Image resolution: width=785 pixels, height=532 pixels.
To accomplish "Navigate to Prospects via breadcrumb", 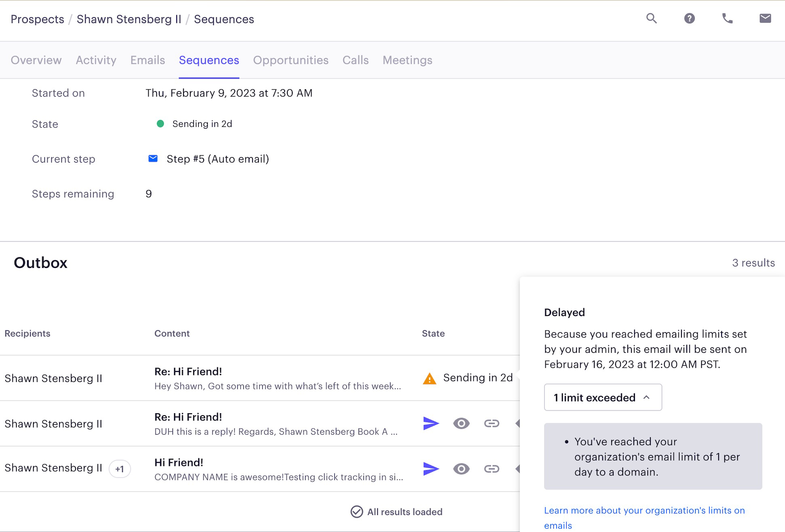I will pyautogui.click(x=37, y=19).
